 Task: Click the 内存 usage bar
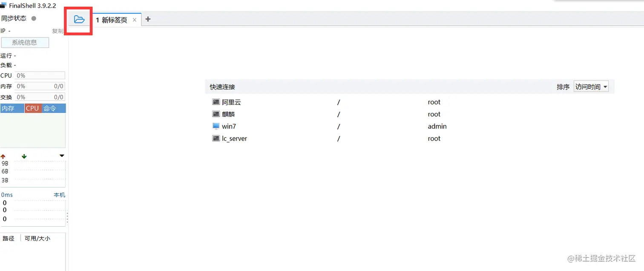coord(40,86)
